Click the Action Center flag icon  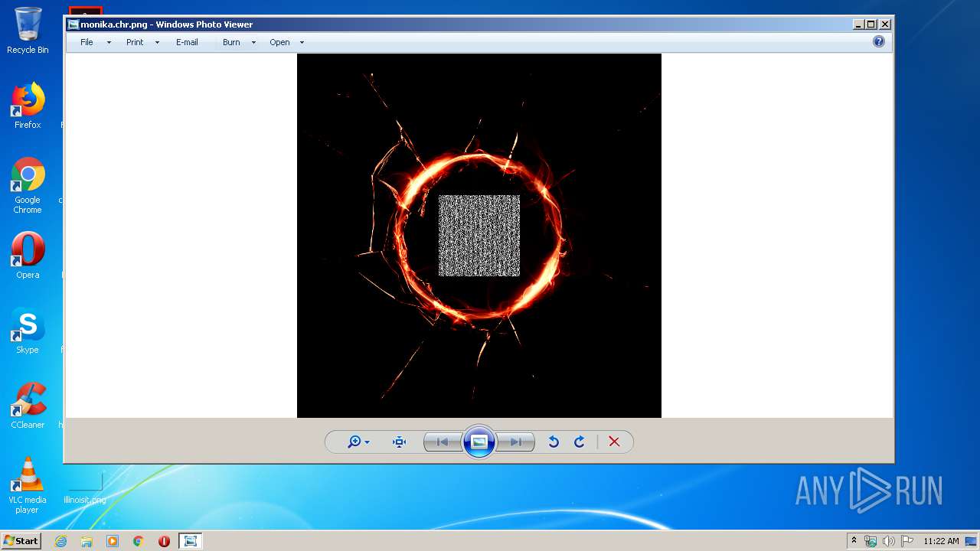coord(907,541)
